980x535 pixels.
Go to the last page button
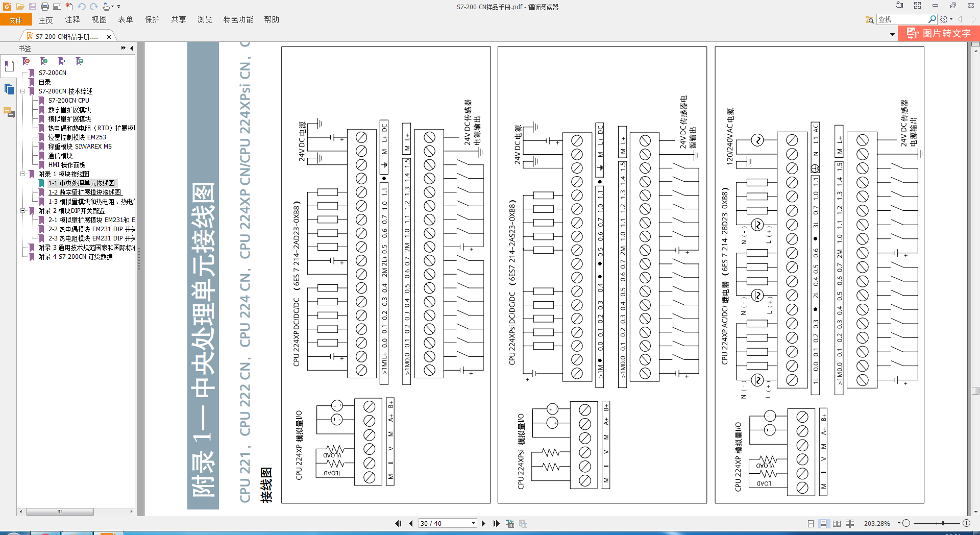click(x=496, y=523)
